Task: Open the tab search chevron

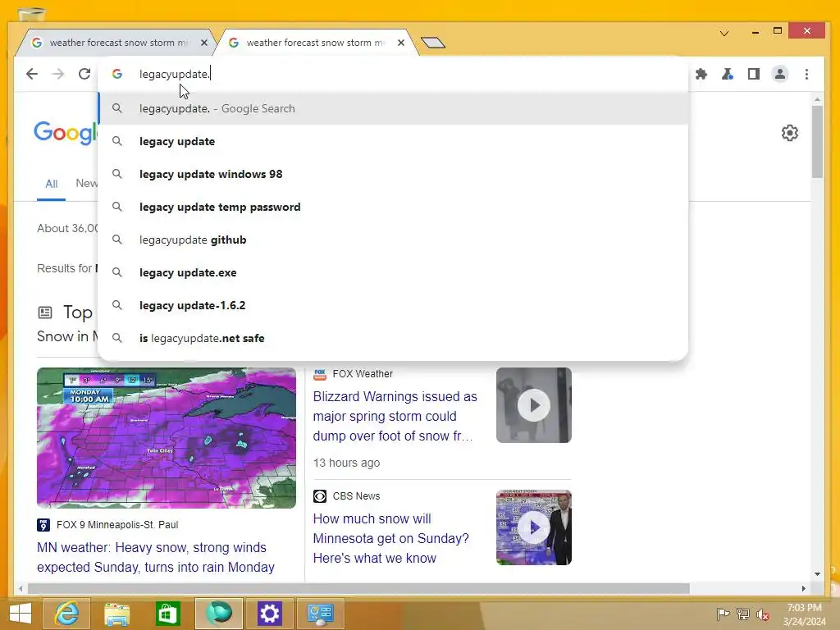Action: [x=724, y=33]
